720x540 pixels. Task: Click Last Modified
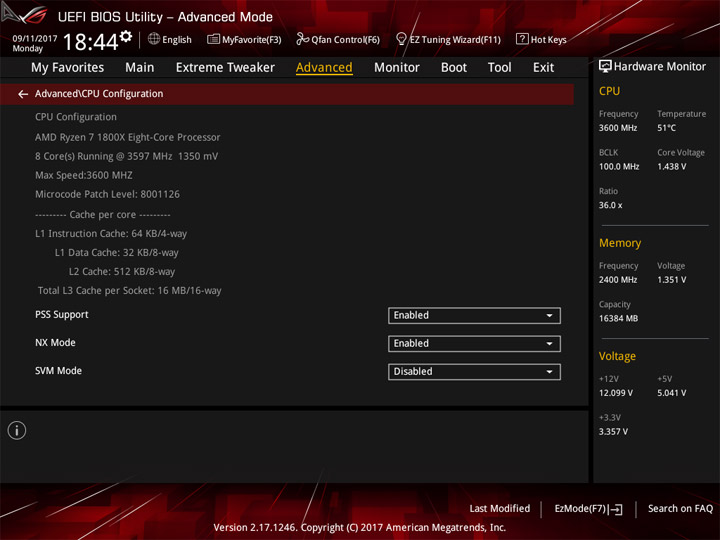[x=500, y=508]
